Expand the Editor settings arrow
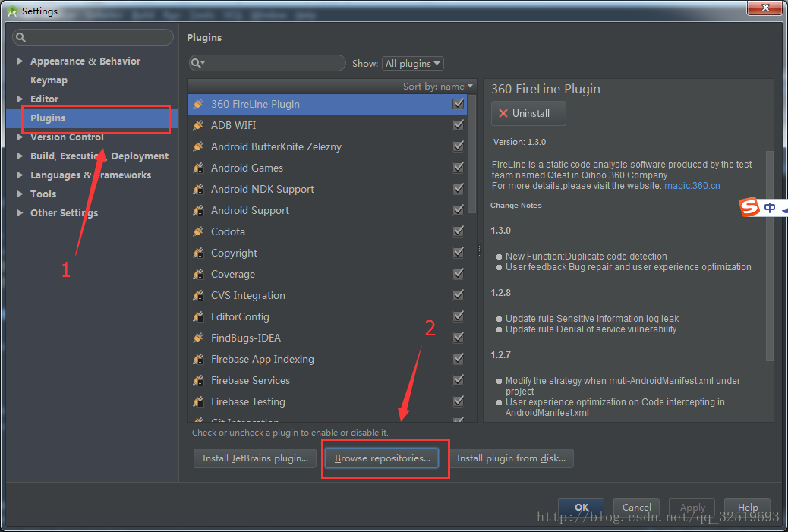This screenshot has height=532, width=788. pyautogui.click(x=20, y=99)
